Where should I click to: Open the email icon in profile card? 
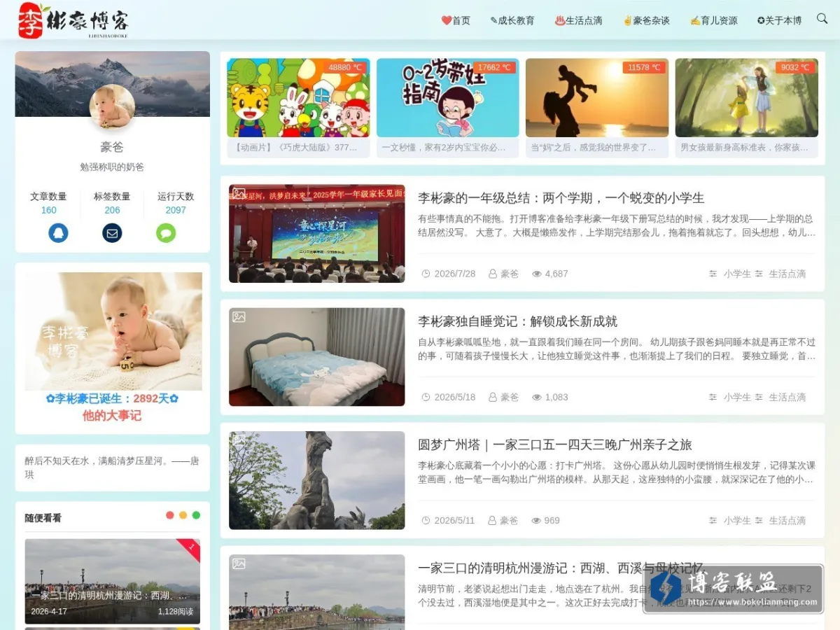(x=112, y=233)
